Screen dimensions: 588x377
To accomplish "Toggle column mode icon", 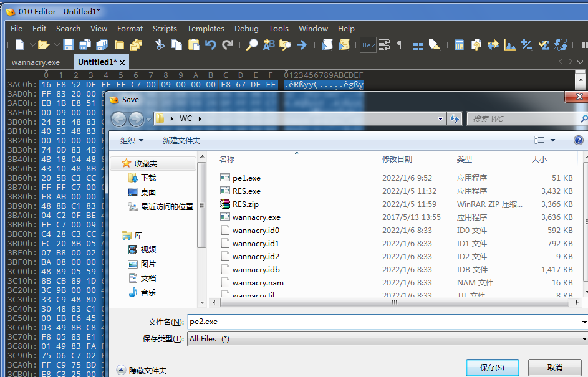I will click(x=418, y=45).
